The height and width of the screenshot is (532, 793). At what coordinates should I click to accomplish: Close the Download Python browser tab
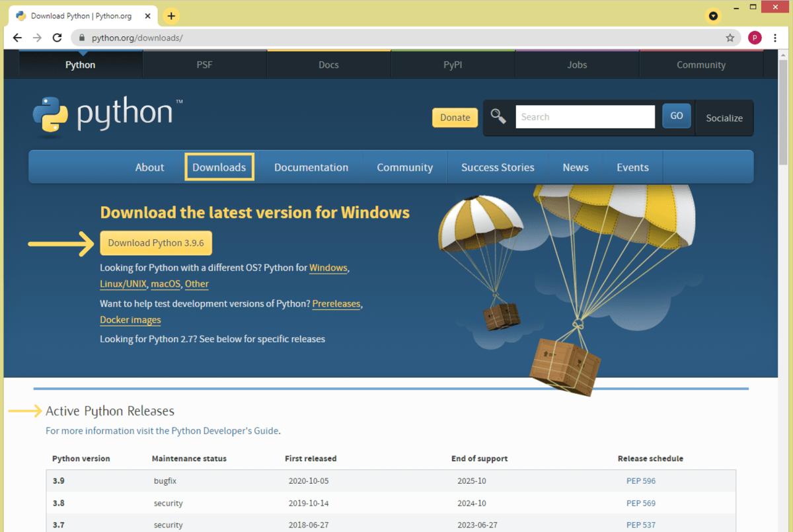pyautogui.click(x=149, y=15)
